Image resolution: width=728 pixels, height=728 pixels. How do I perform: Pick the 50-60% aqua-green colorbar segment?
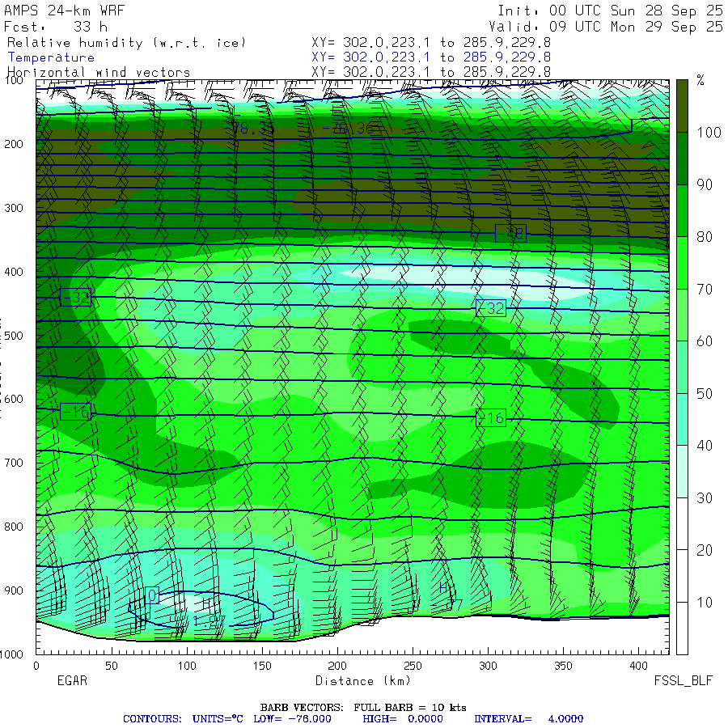682,367
